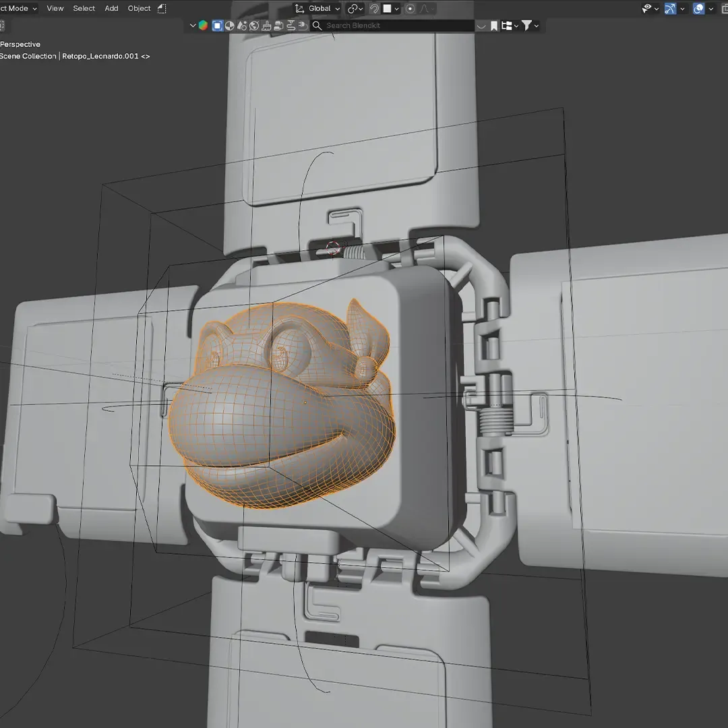Expand the overlays options arrow
The height and width of the screenshot is (728, 728).
(711, 8)
